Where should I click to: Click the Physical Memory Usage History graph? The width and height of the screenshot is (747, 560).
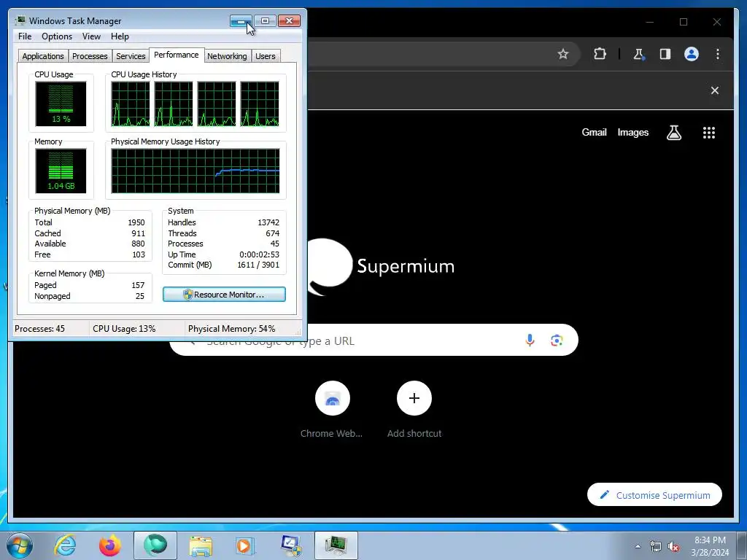point(196,171)
